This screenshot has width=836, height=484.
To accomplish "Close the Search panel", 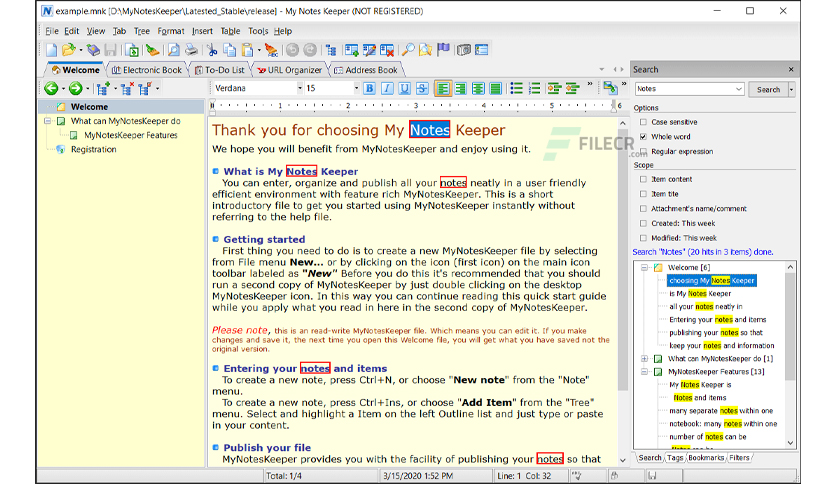I will click(x=791, y=69).
